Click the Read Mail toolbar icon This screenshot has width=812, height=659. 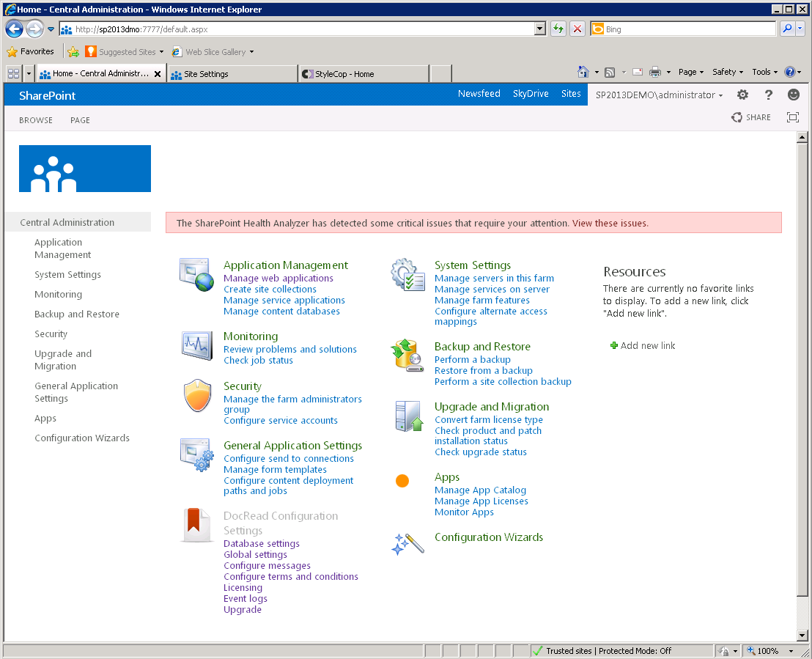[638, 73]
